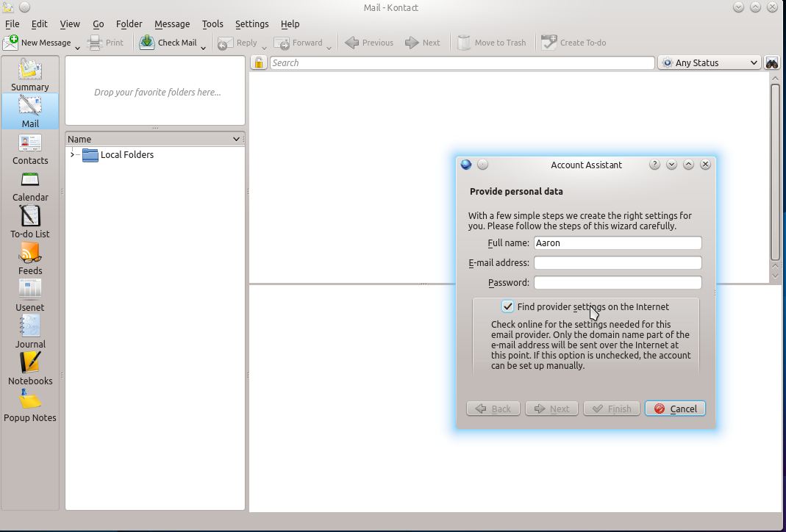Click Create To-do toolbar button

point(574,43)
